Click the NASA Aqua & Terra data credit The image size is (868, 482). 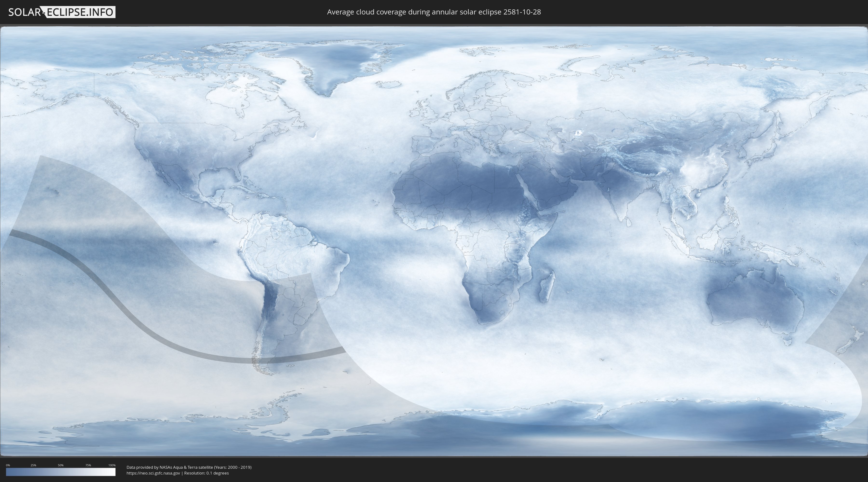pyautogui.click(x=189, y=467)
